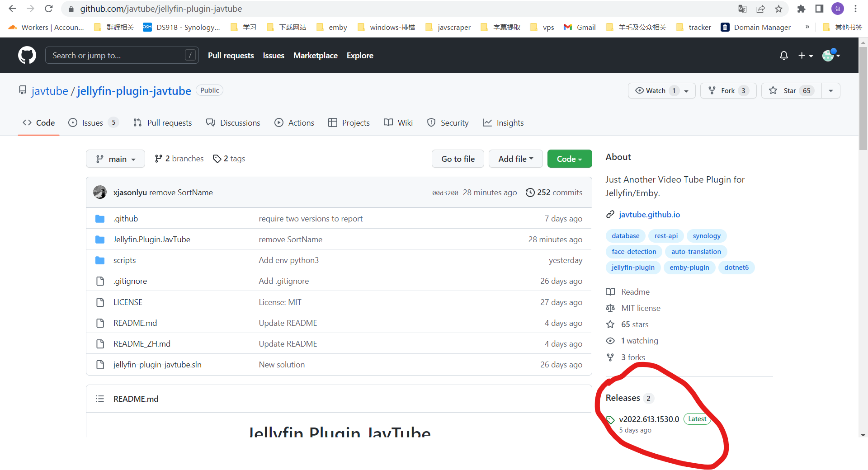This screenshot has height=470, width=868.
Task: Open the README.md file
Action: pyautogui.click(x=135, y=323)
